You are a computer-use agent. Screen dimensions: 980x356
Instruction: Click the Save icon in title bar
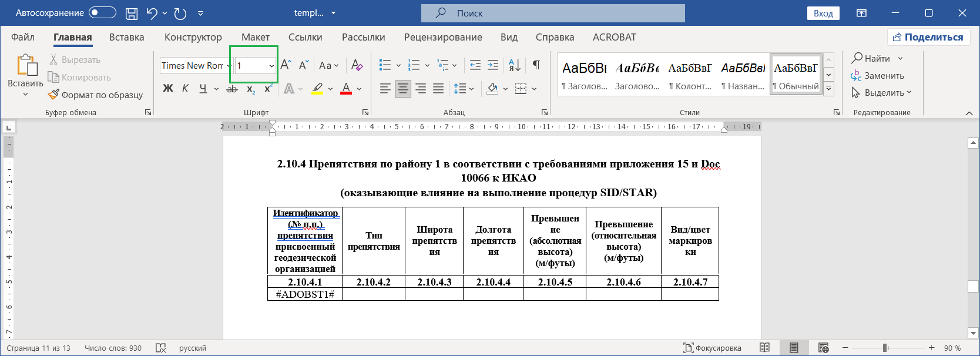[x=132, y=13]
